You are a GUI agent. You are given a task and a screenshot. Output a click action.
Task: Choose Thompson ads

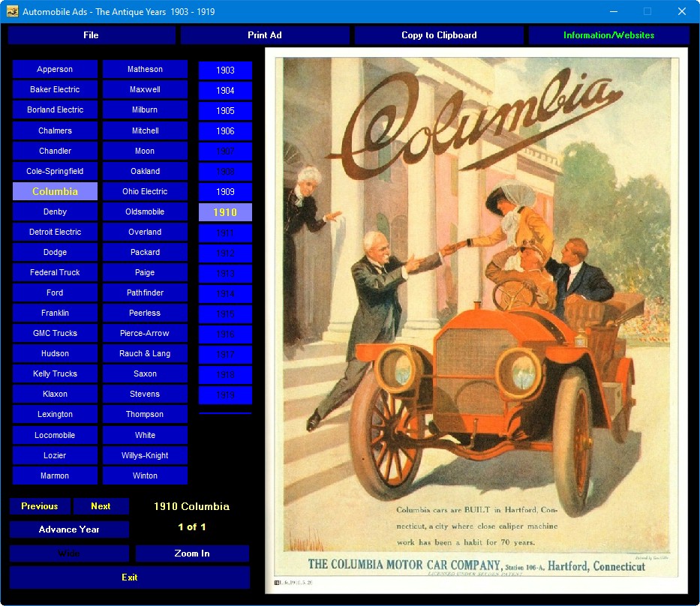click(x=145, y=414)
